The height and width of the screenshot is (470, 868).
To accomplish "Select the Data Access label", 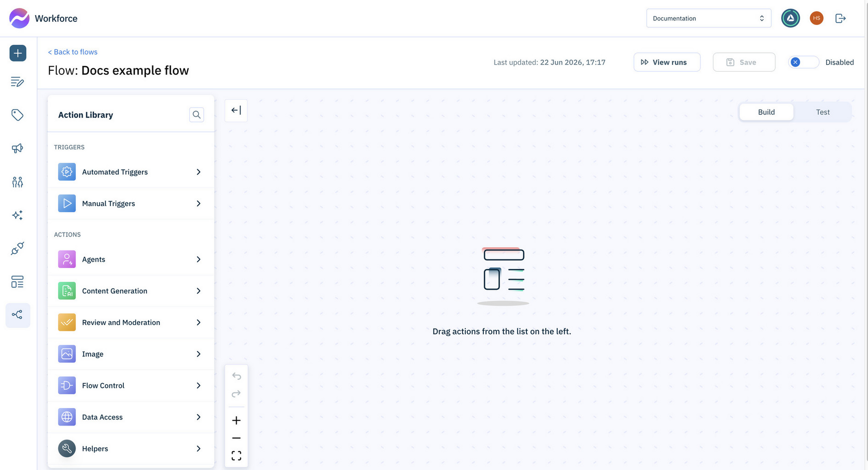I will [x=102, y=417].
